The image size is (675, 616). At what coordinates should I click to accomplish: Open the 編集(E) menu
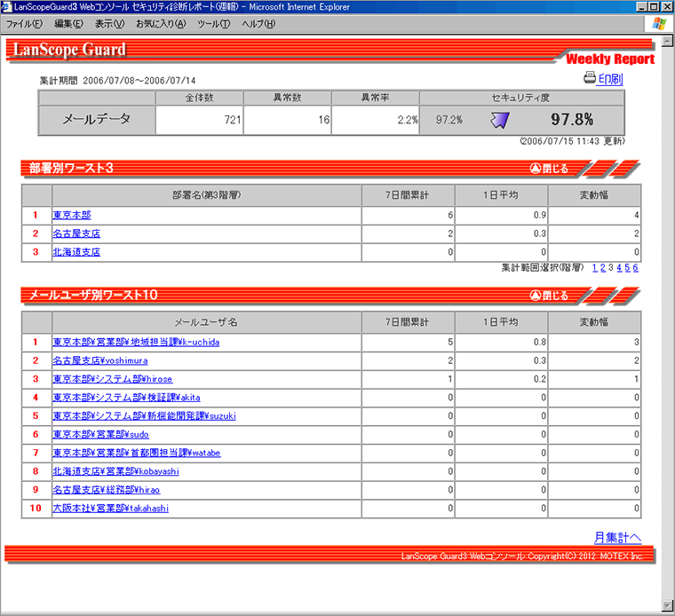pos(68,24)
